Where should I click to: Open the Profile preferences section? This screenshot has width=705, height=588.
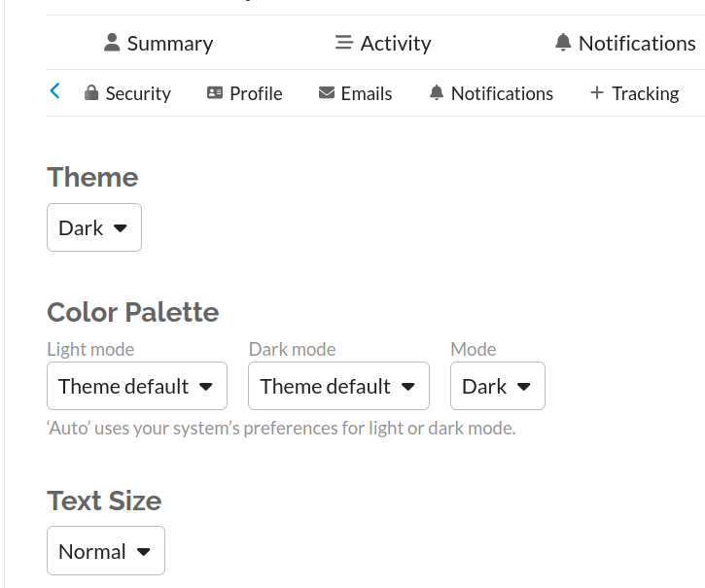coord(256,93)
